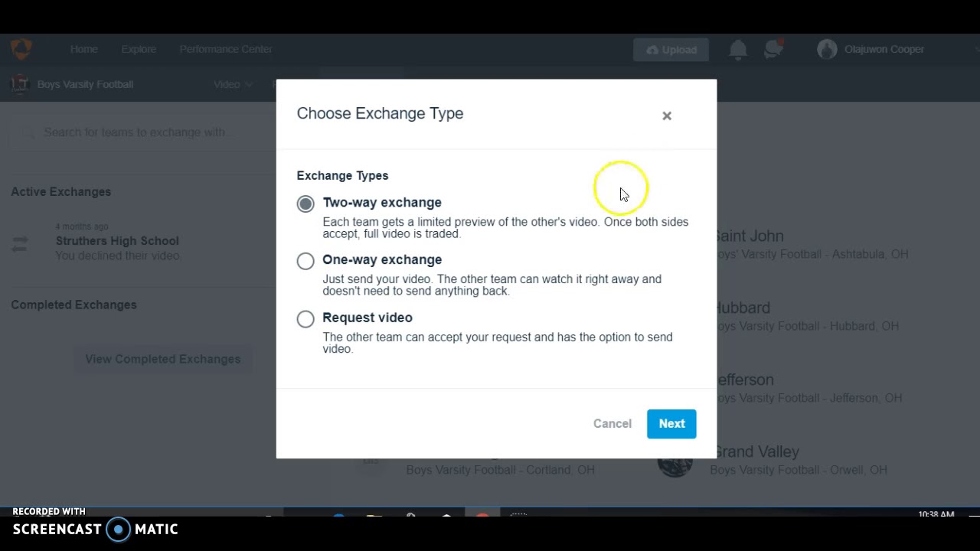Open the Performance Center menu item
The height and width of the screenshot is (551, 980).
click(x=226, y=49)
